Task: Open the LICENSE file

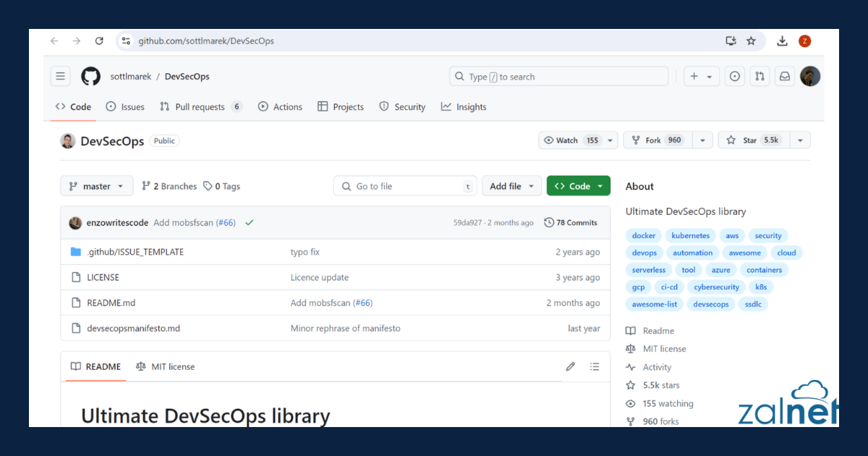Action: (103, 277)
